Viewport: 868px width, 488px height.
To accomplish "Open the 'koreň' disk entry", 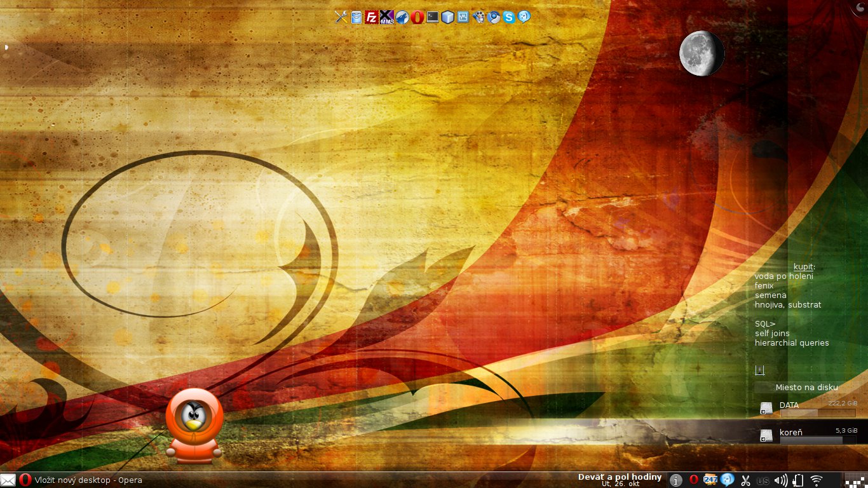I will pos(790,433).
